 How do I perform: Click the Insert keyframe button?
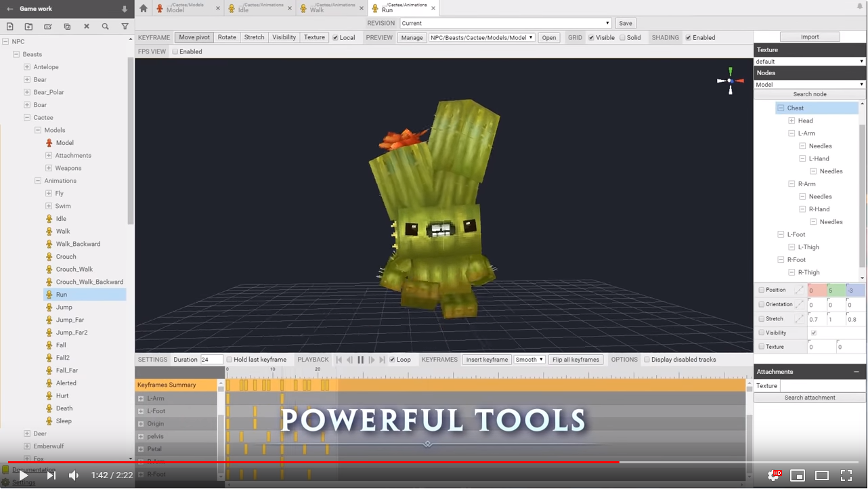click(x=486, y=360)
